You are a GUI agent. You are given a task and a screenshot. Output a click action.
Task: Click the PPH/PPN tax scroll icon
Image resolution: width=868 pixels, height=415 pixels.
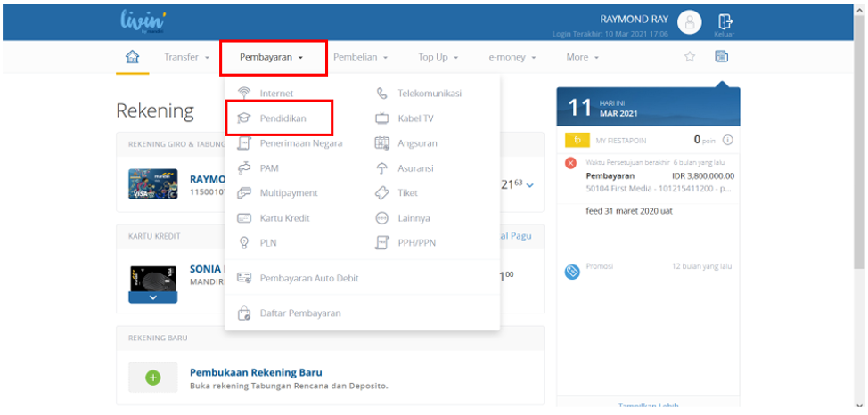[382, 242]
